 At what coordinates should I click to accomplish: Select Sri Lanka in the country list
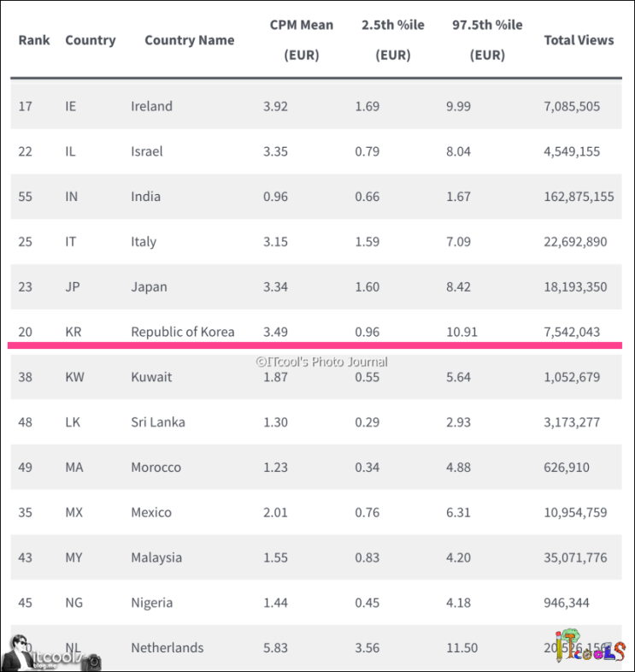(157, 422)
